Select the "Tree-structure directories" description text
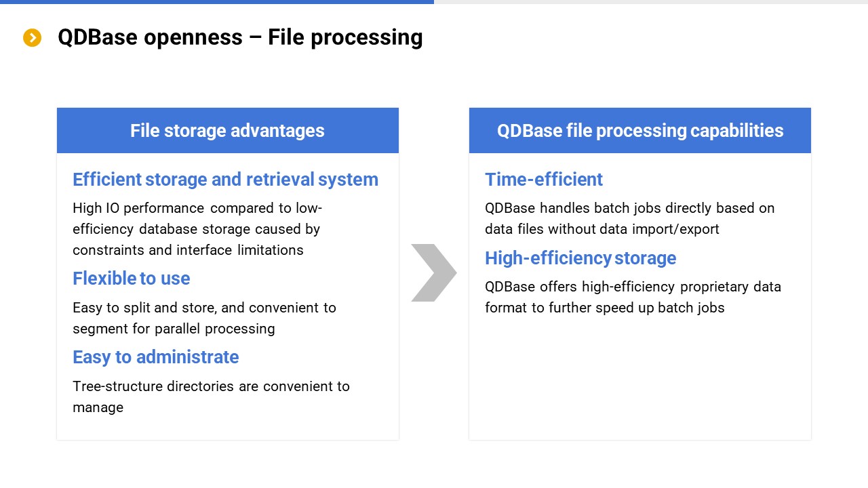The image size is (868, 488). (x=211, y=396)
